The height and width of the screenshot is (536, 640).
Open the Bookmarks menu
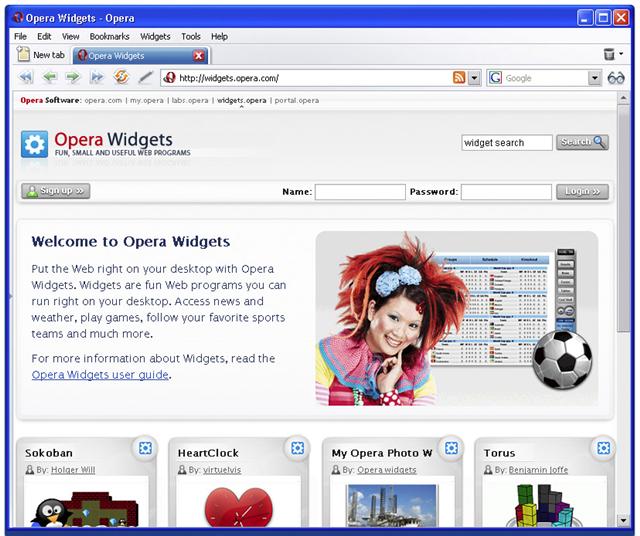(x=109, y=36)
